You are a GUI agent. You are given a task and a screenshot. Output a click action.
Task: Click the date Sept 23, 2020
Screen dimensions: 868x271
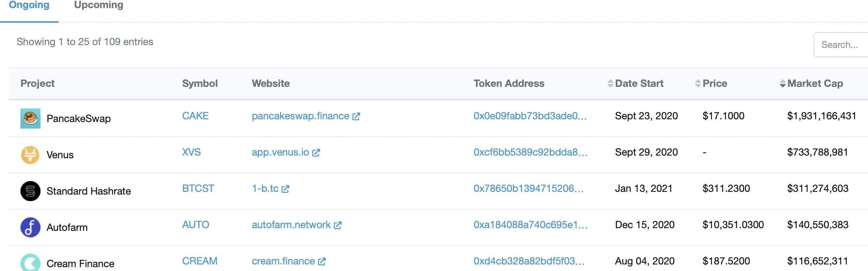pos(647,116)
